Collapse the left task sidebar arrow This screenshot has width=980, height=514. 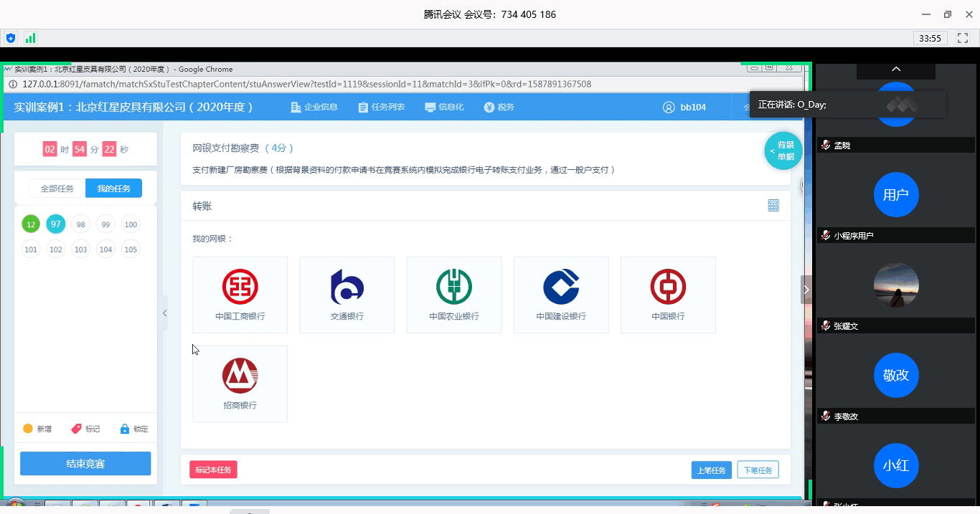(164, 313)
